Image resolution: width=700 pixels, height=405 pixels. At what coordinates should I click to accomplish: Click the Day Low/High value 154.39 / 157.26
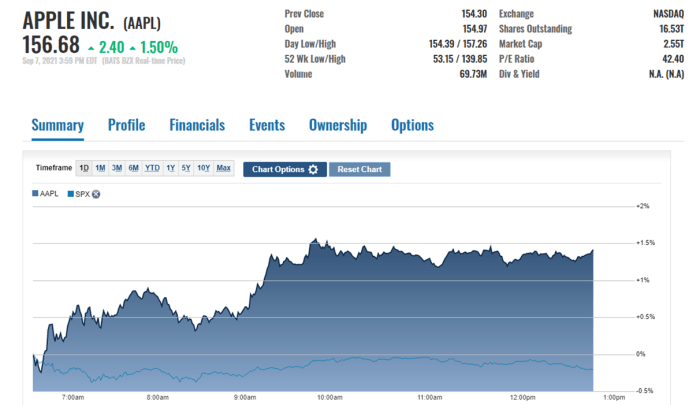458,44
